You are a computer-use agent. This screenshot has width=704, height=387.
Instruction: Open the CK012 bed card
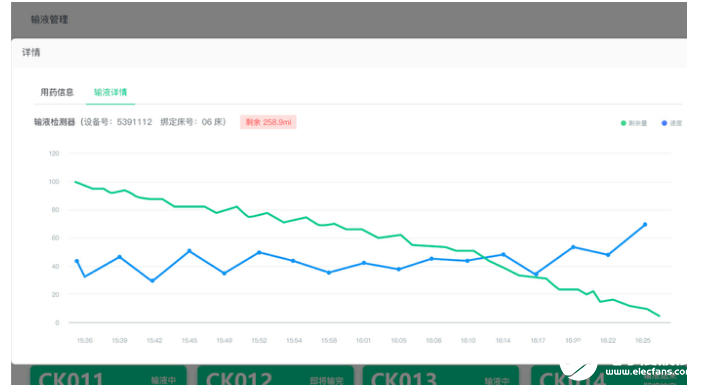(x=275, y=376)
